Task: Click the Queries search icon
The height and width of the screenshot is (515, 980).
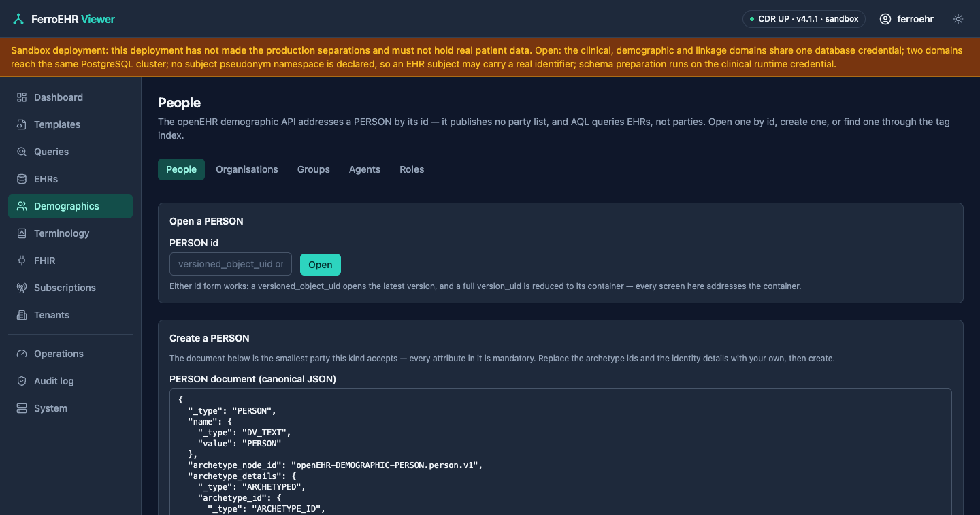Action: [22, 152]
